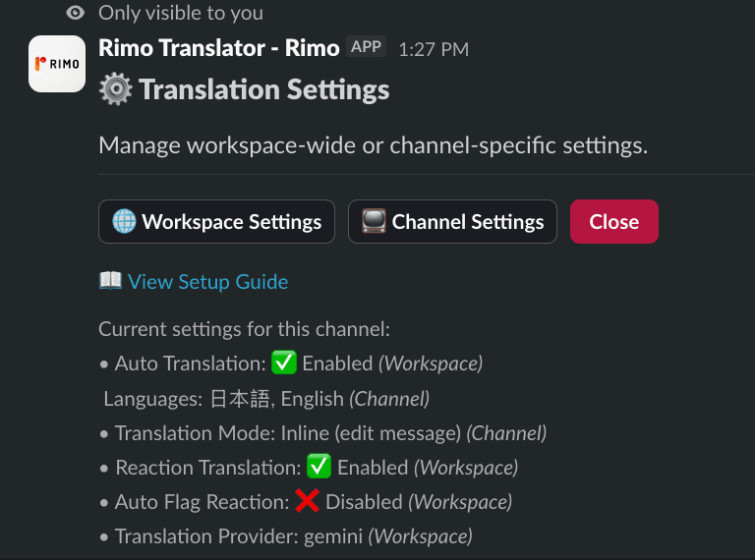The width and height of the screenshot is (755, 560).
Task: Close the Translation Settings message
Action: coord(613,222)
